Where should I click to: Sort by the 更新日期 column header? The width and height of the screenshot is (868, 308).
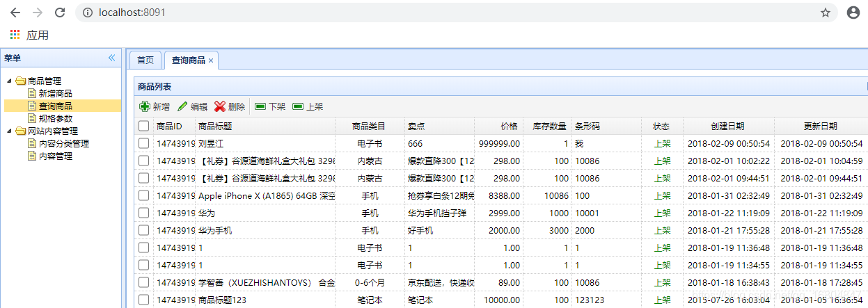click(821, 126)
